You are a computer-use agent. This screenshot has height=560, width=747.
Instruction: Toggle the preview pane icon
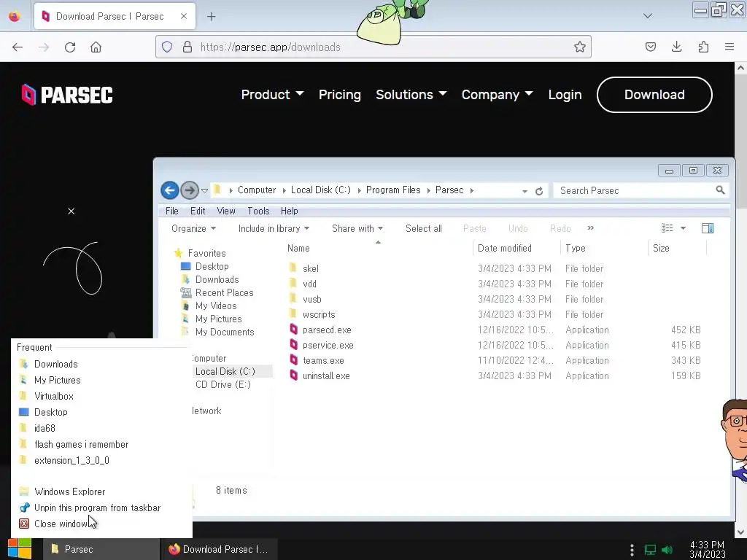pyautogui.click(x=708, y=228)
